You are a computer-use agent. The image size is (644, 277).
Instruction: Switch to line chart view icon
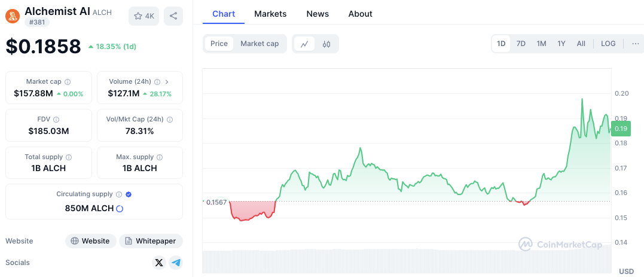(304, 44)
